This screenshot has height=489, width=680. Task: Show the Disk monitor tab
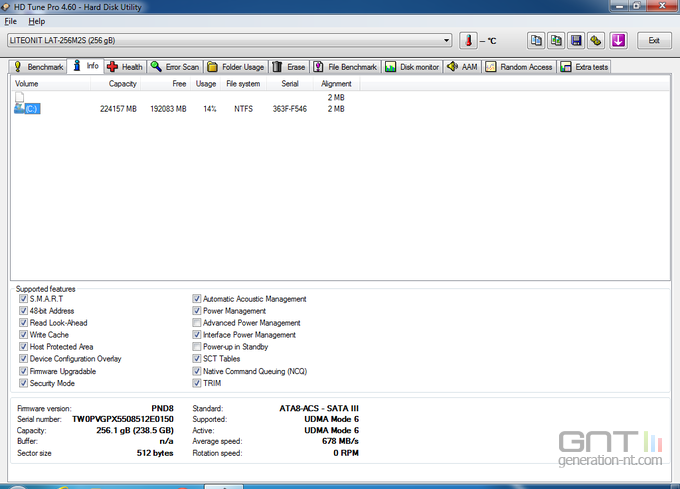(412, 67)
